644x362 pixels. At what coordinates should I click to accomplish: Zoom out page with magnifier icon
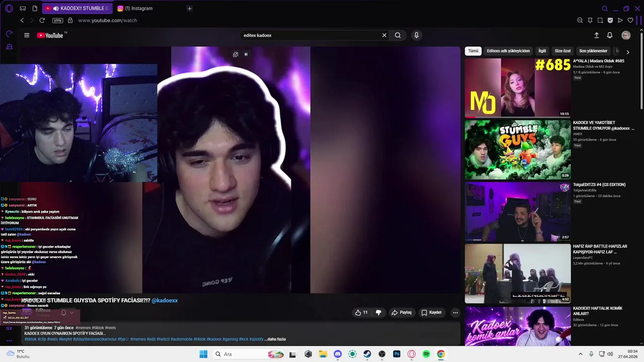pos(580,21)
